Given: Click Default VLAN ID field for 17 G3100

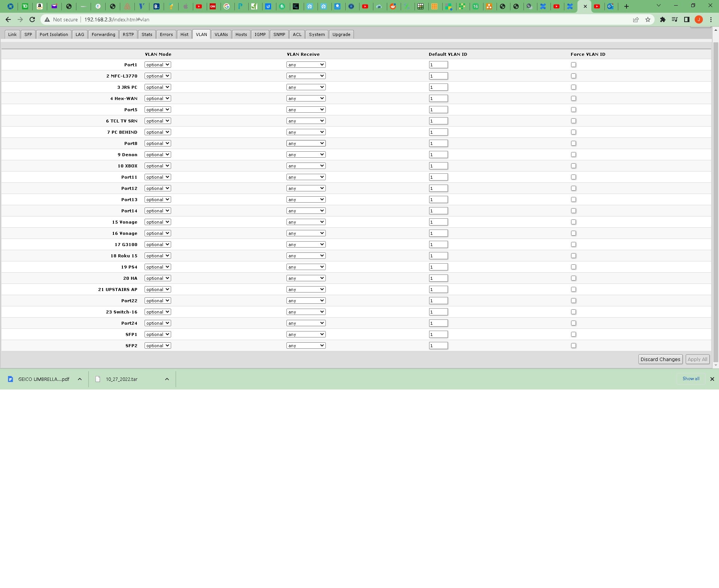Looking at the screenshot, I should coord(438,245).
